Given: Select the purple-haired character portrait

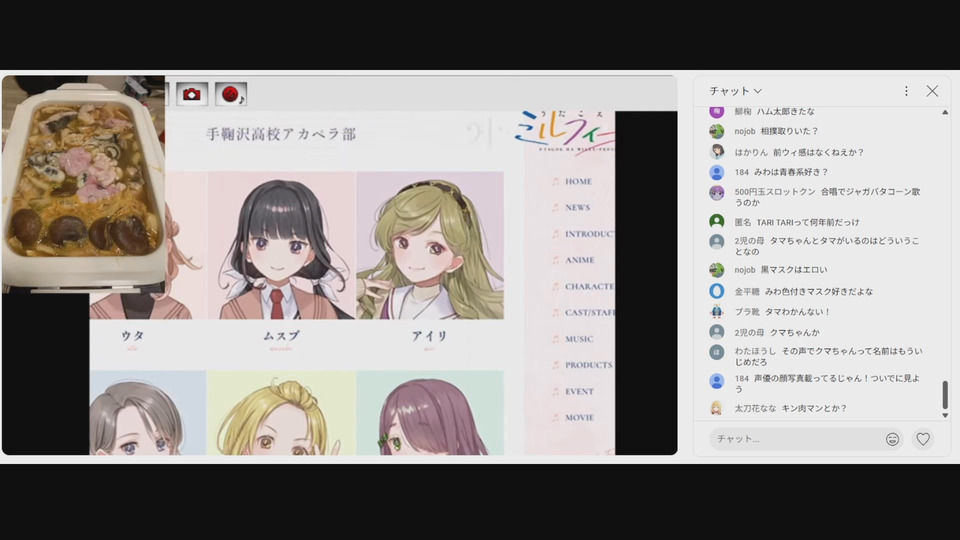Looking at the screenshot, I should (430, 413).
